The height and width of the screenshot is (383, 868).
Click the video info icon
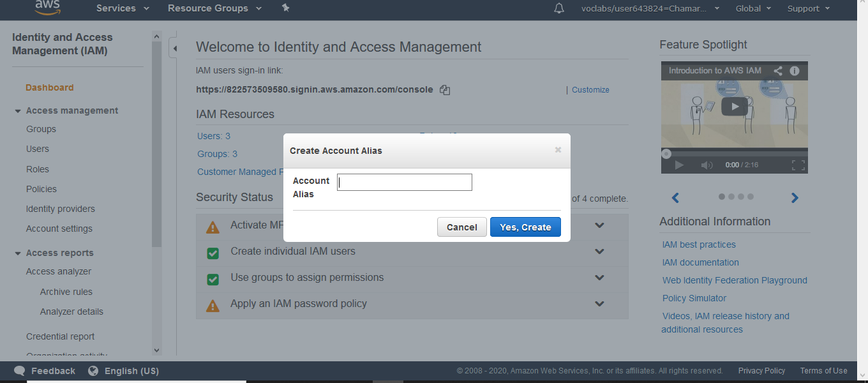point(795,71)
